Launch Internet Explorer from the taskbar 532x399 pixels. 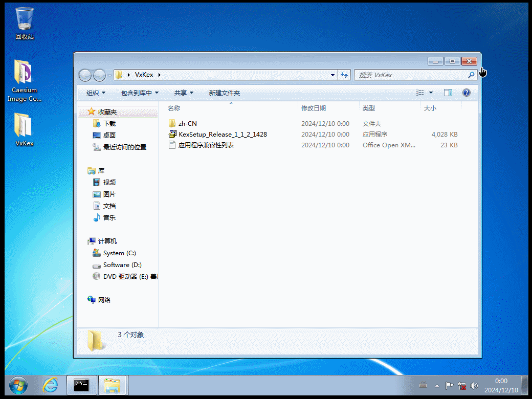click(50, 386)
